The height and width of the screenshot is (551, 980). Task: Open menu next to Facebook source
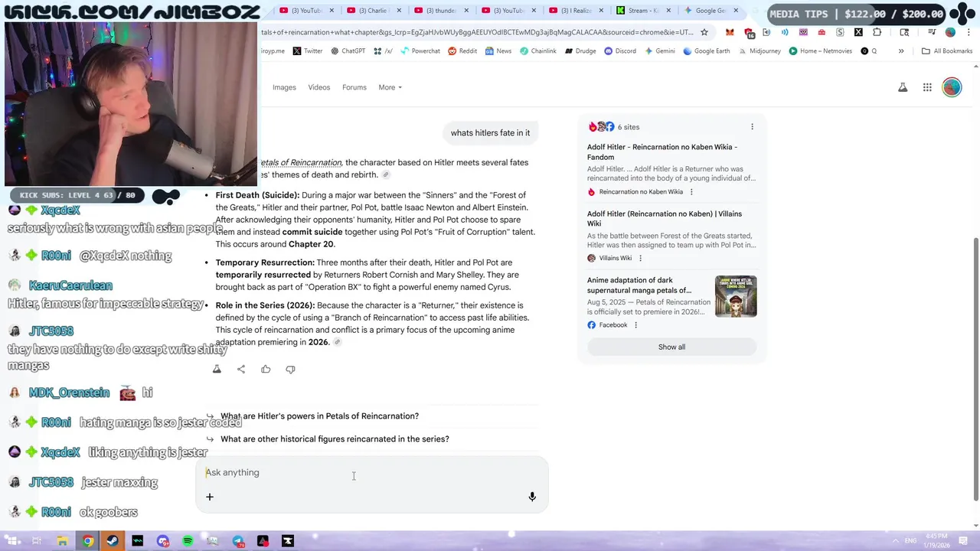pyautogui.click(x=635, y=325)
